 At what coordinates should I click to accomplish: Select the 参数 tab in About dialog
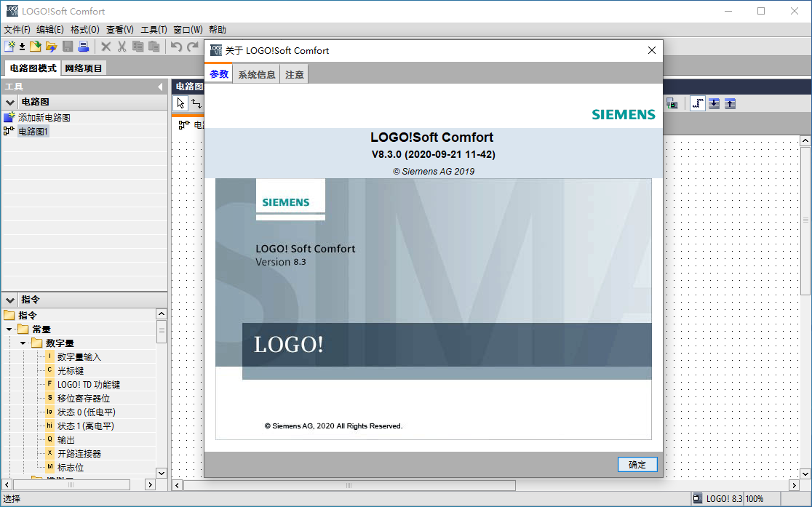pos(219,74)
